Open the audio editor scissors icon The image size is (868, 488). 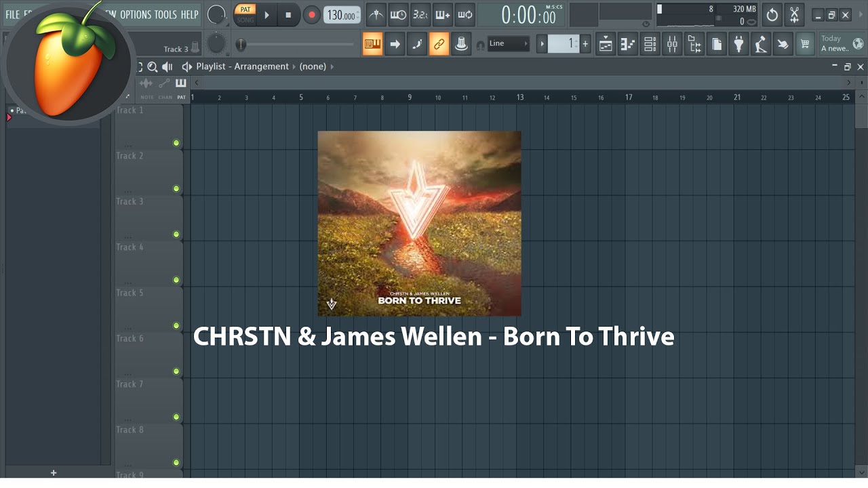pyautogui.click(x=794, y=15)
